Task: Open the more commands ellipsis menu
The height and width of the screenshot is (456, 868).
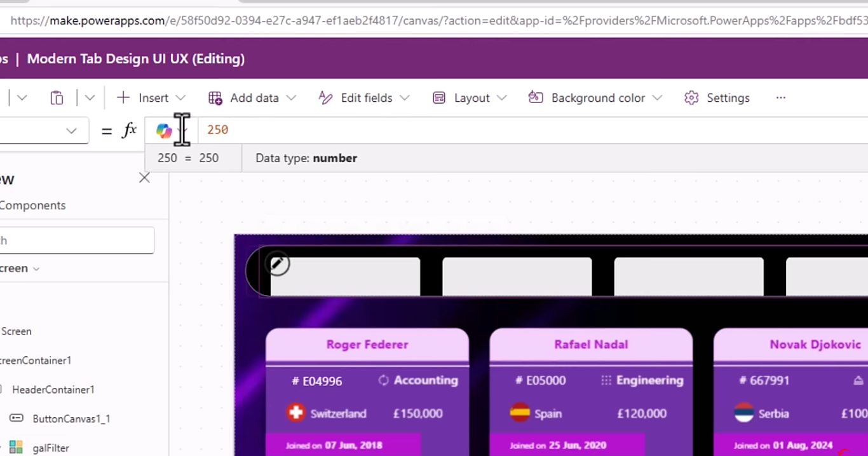Action: (x=781, y=98)
